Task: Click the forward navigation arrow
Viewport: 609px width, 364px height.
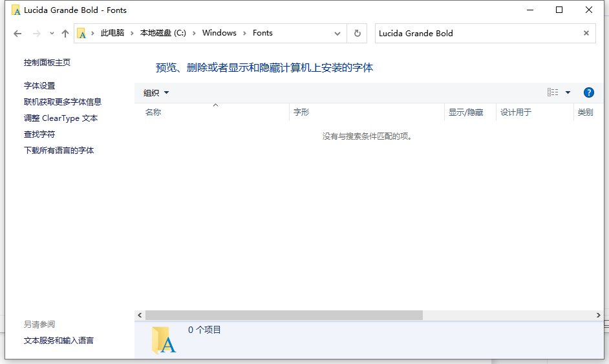Action: [36, 34]
